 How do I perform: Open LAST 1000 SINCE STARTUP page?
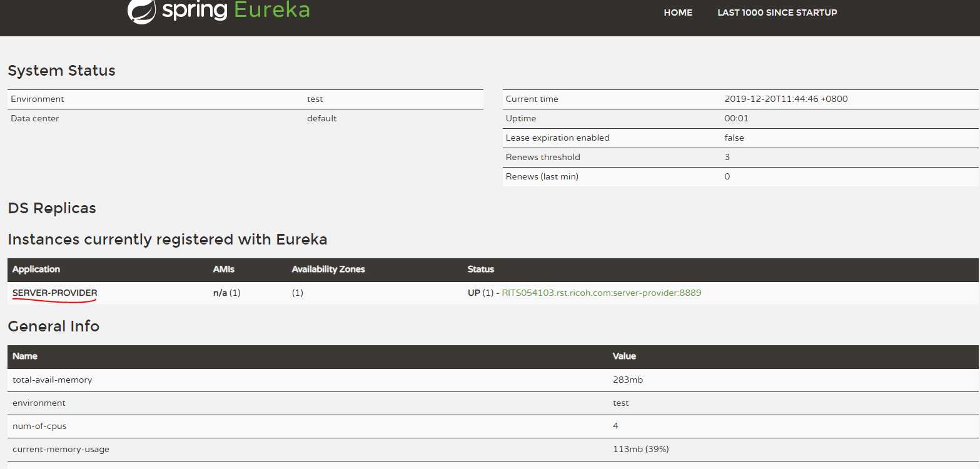777,13
